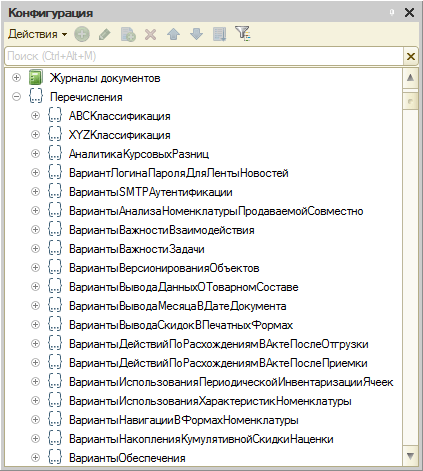Select the XYZКлассификация tree item
Image resolution: width=423 pixels, height=471 pixels.
click(119, 135)
